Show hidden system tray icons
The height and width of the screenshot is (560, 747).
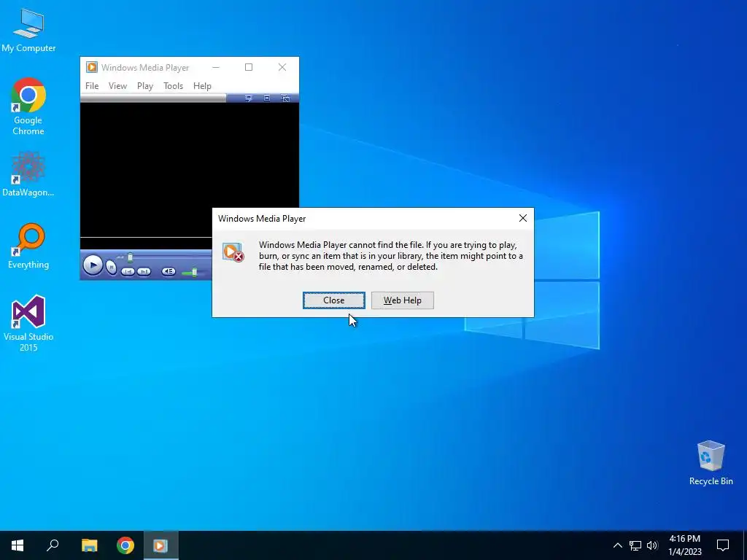point(617,545)
